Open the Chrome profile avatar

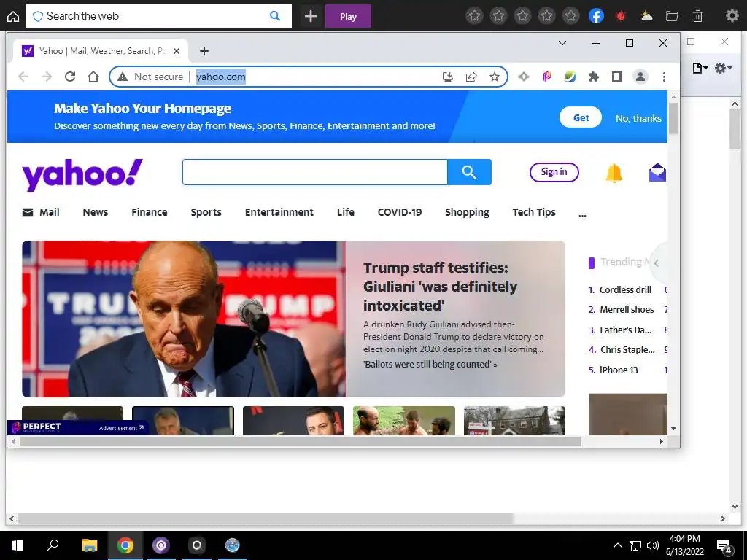pos(640,77)
